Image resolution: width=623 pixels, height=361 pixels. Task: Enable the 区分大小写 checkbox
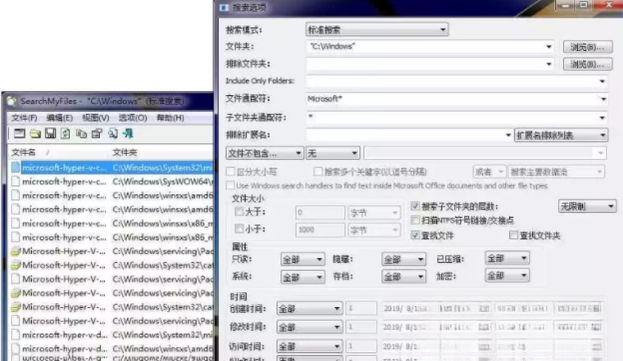click(x=230, y=172)
